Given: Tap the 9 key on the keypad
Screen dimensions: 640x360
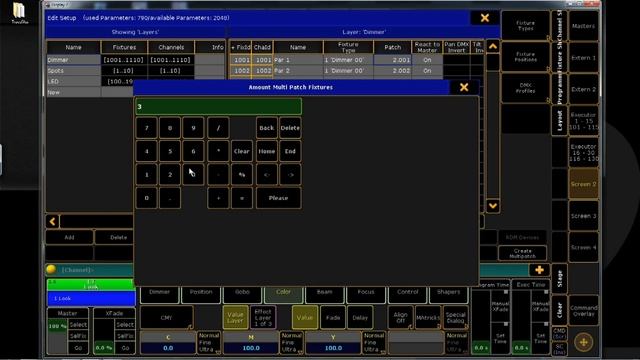Looking at the screenshot, I should tap(193, 128).
